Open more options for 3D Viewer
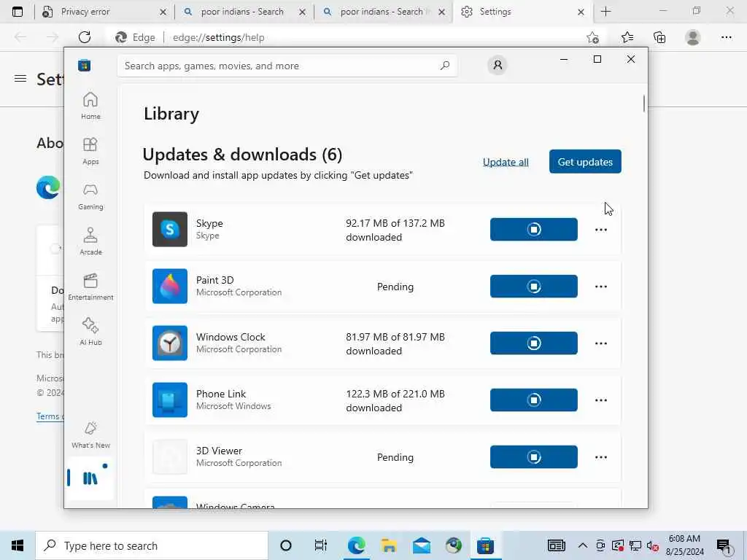 601,456
